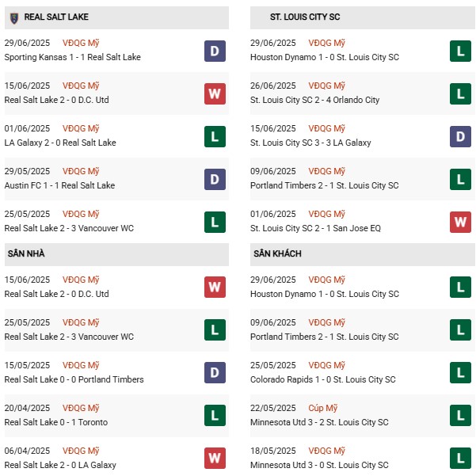Open Real Salt Lake 0 - 1 Toronto match

click(55, 422)
